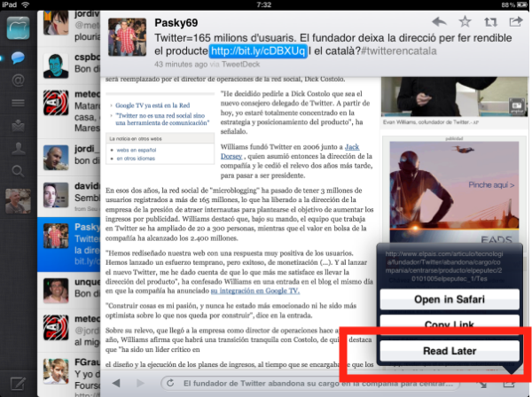Tap the account avatar in sidebar
This screenshot has width=532, height=397.
tap(18, 200)
